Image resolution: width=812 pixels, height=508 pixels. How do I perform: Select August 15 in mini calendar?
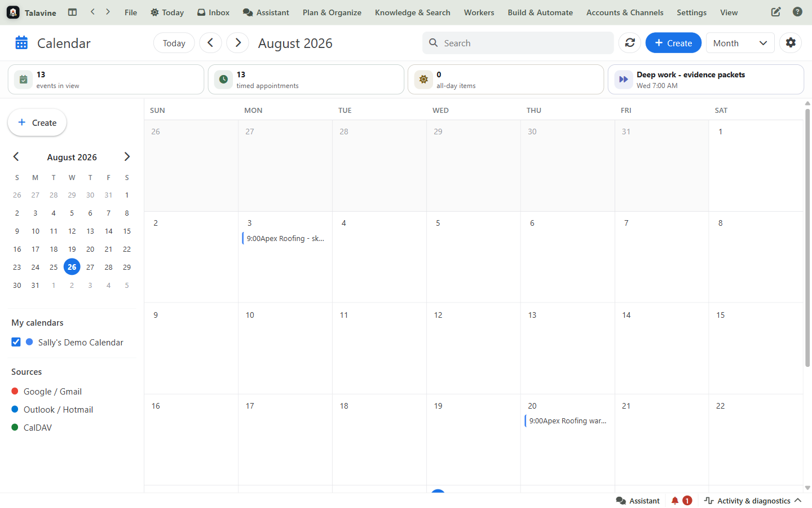point(127,231)
